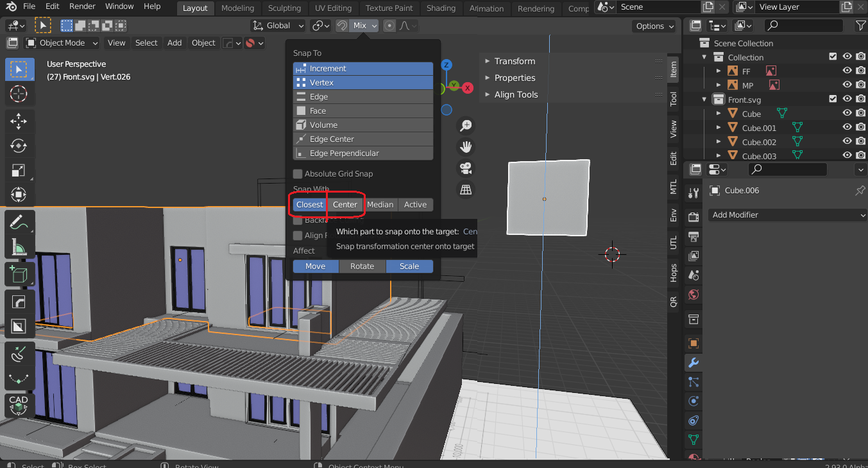Select the Cursor tool in the left toolbar
868x468 pixels.
(x=19, y=94)
